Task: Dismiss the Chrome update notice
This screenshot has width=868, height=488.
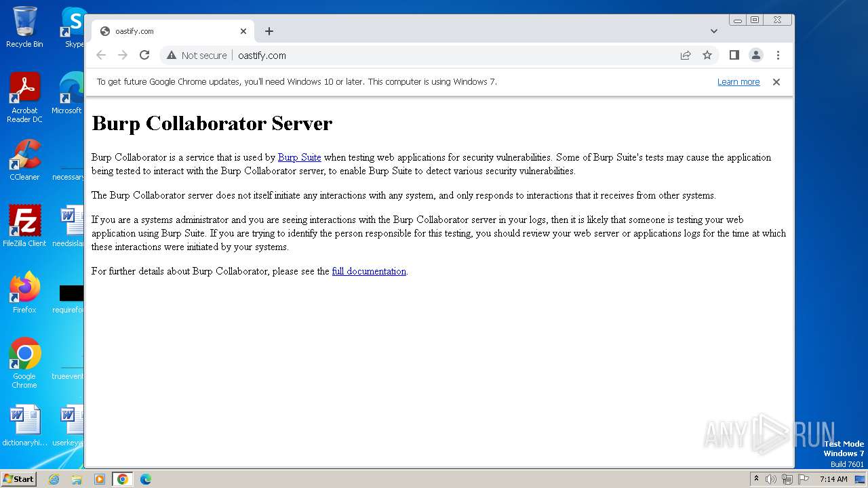Action: click(776, 82)
